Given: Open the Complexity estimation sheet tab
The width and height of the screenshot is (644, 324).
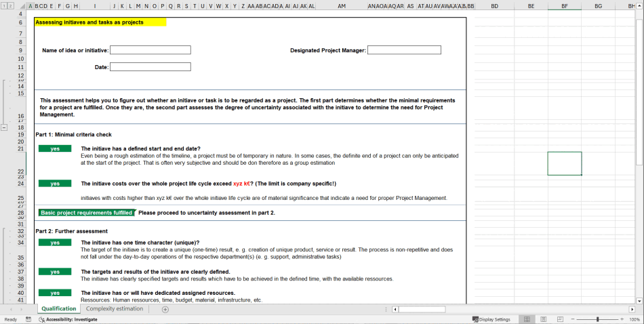Looking at the screenshot, I should click(115, 309).
